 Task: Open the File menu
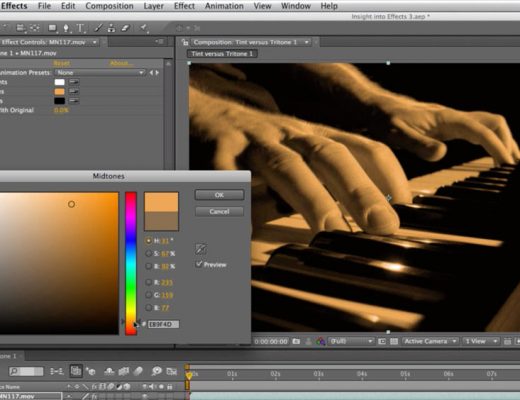[44, 6]
